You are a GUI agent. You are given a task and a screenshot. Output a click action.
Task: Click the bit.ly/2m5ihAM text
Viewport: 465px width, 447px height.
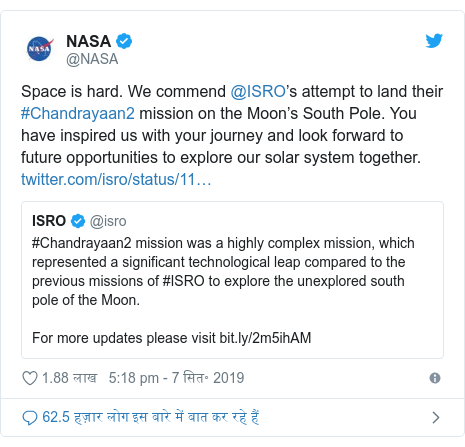click(265, 338)
